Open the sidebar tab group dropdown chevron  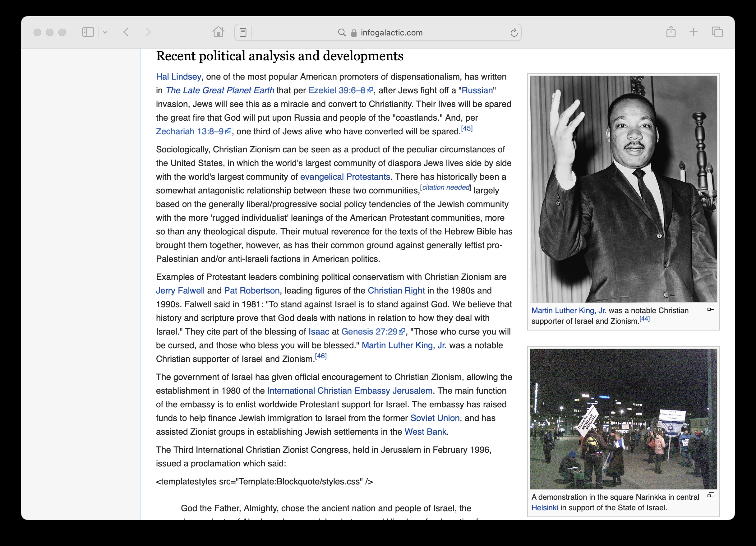pyautogui.click(x=105, y=32)
